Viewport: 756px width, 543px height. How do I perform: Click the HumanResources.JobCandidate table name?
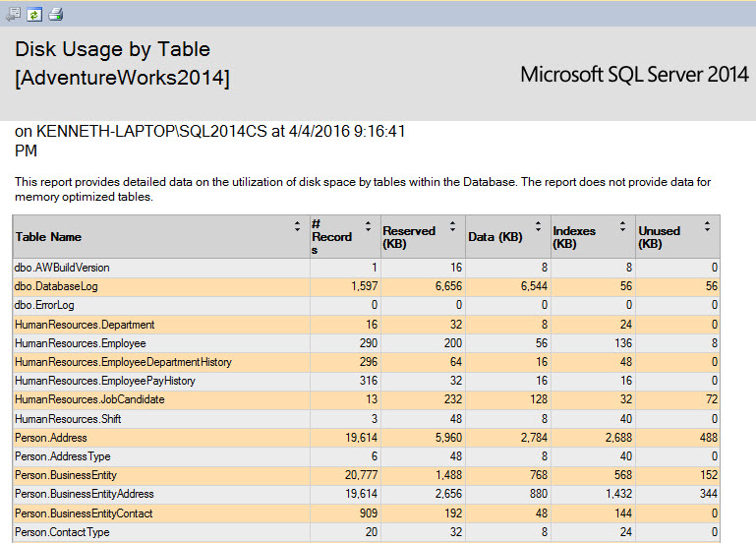[89, 399]
